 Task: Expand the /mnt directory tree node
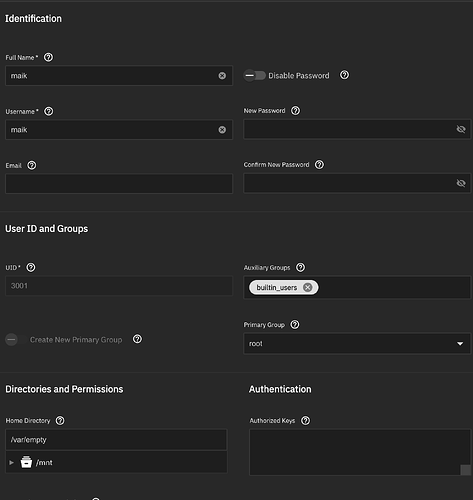coord(12,463)
